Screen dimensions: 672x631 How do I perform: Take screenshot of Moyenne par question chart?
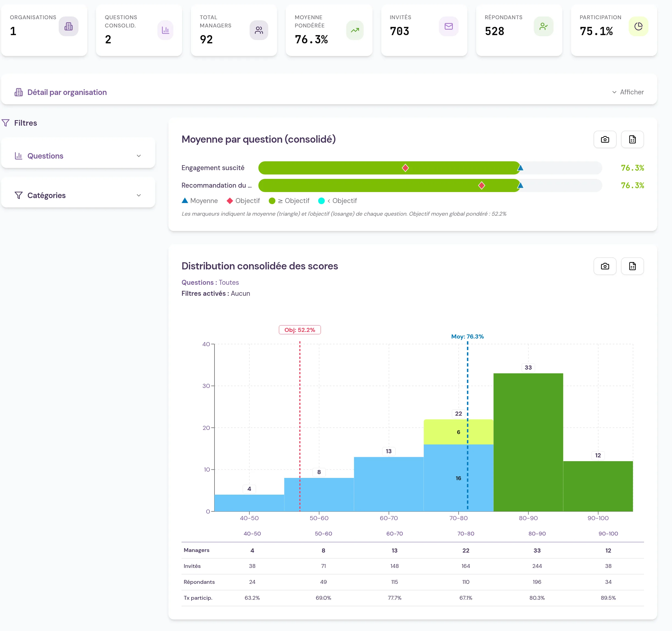pyautogui.click(x=605, y=139)
